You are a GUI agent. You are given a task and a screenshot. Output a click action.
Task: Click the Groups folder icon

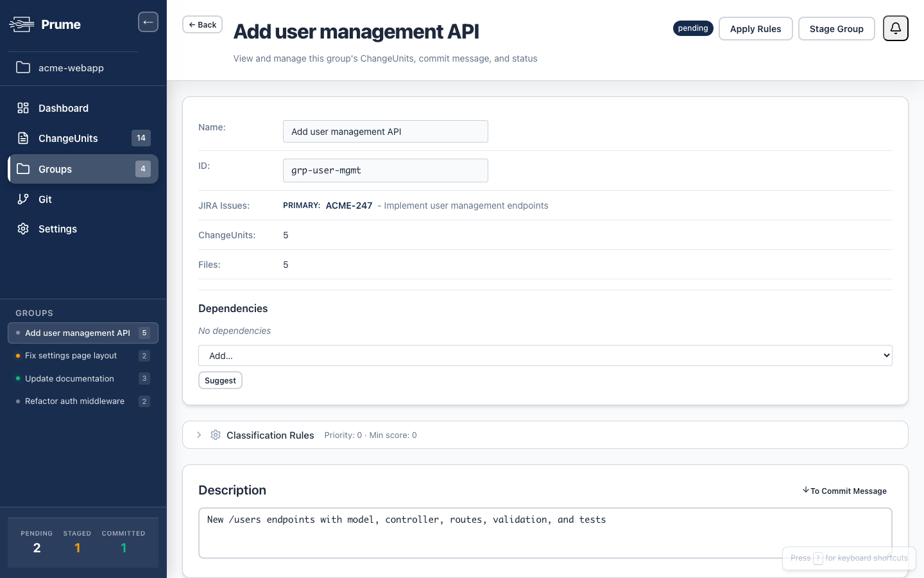23,169
